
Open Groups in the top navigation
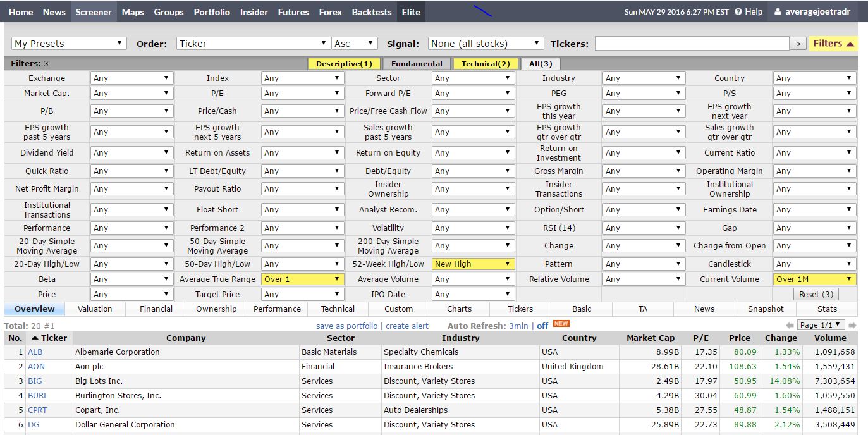tap(169, 12)
